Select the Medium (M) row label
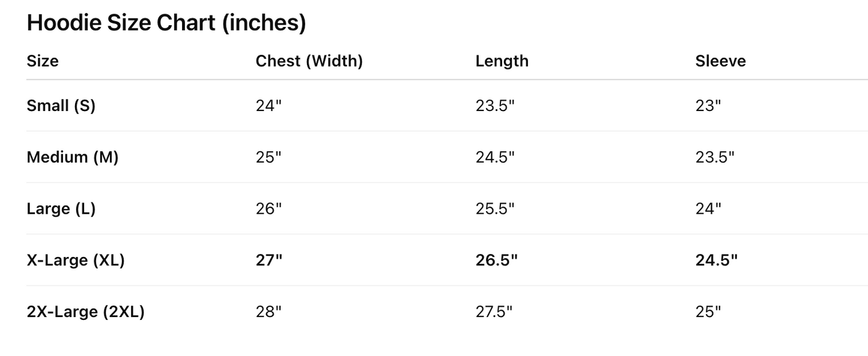 (x=73, y=157)
